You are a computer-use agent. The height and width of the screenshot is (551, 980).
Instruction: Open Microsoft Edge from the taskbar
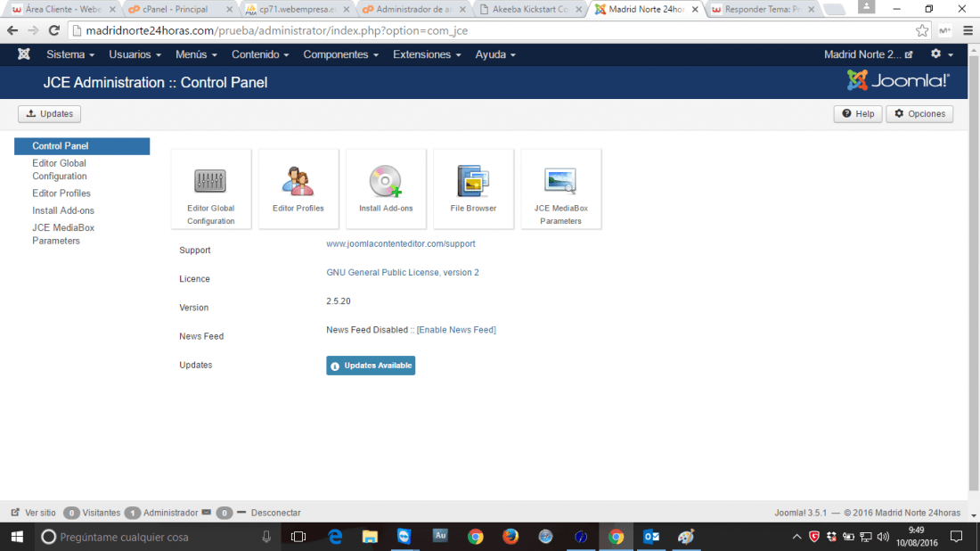point(336,537)
